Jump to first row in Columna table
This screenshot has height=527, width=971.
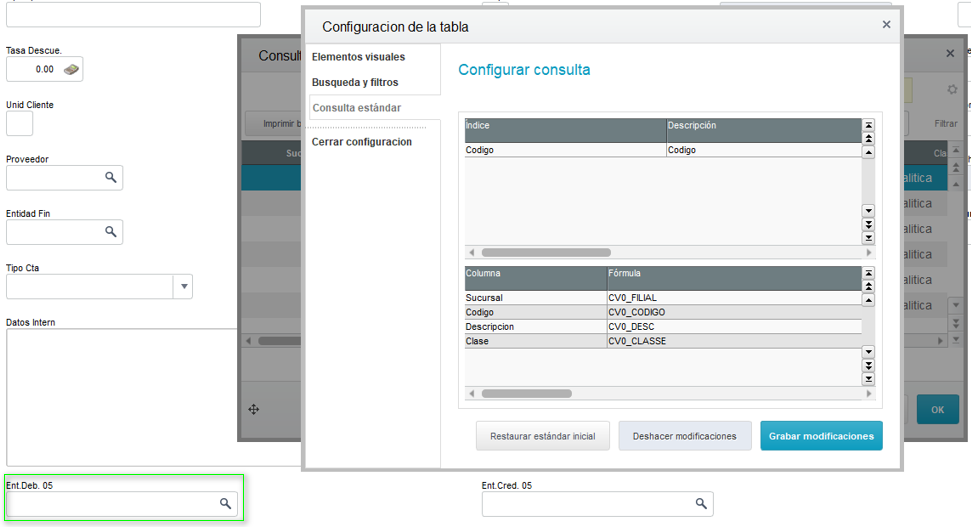tap(868, 273)
